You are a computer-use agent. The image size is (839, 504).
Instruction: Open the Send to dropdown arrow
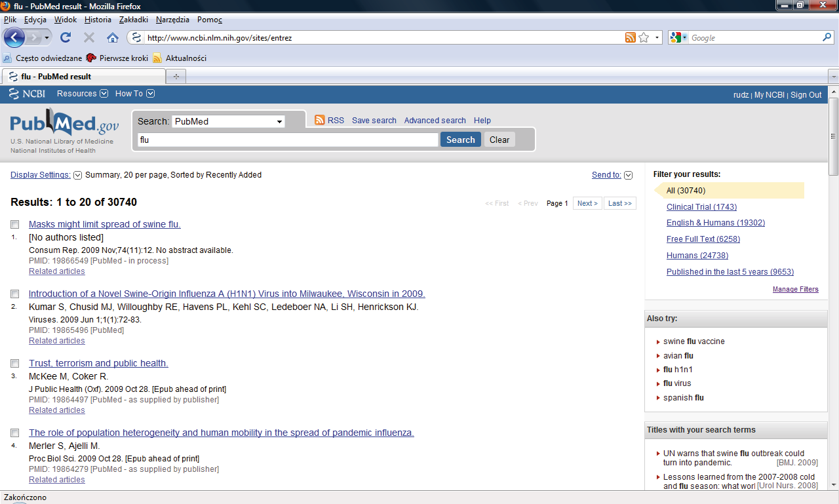tap(629, 175)
